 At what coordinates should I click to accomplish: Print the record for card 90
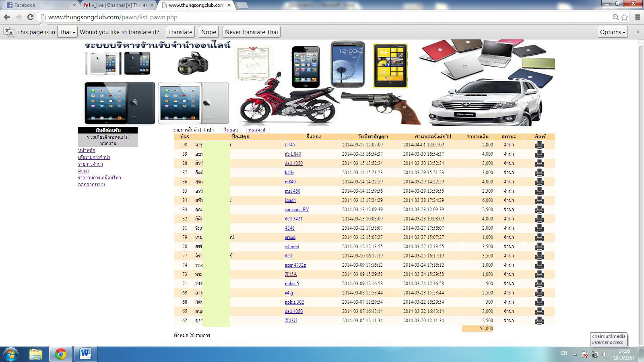(x=539, y=145)
